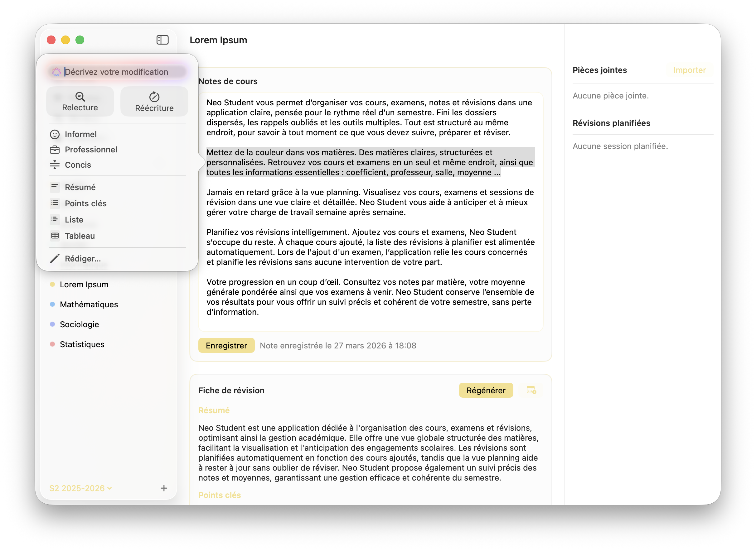The height and width of the screenshot is (551, 756).
Task: Click the Tableau grid icon
Action: 55,236
